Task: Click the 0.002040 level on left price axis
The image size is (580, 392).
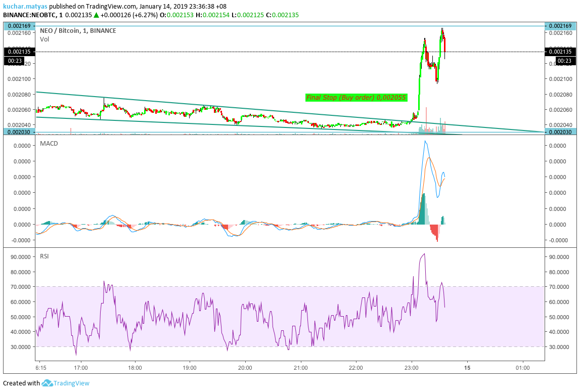Action: (x=19, y=125)
